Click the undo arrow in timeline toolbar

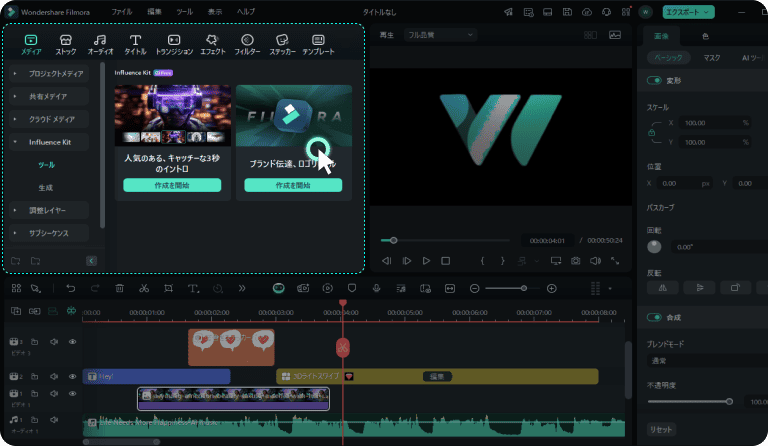coord(70,288)
